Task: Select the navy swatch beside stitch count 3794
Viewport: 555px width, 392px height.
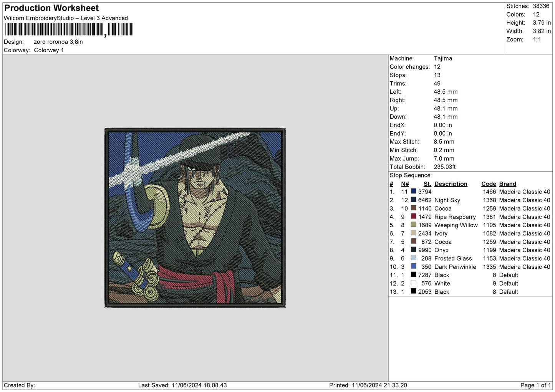Action: tap(413, 191)
